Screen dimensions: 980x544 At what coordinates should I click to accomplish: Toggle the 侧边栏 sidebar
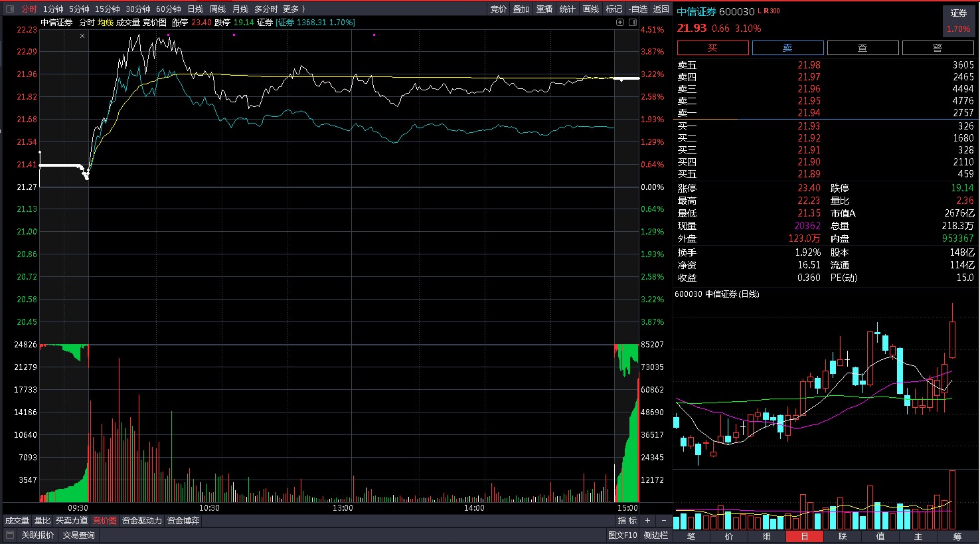coord(656,535)
